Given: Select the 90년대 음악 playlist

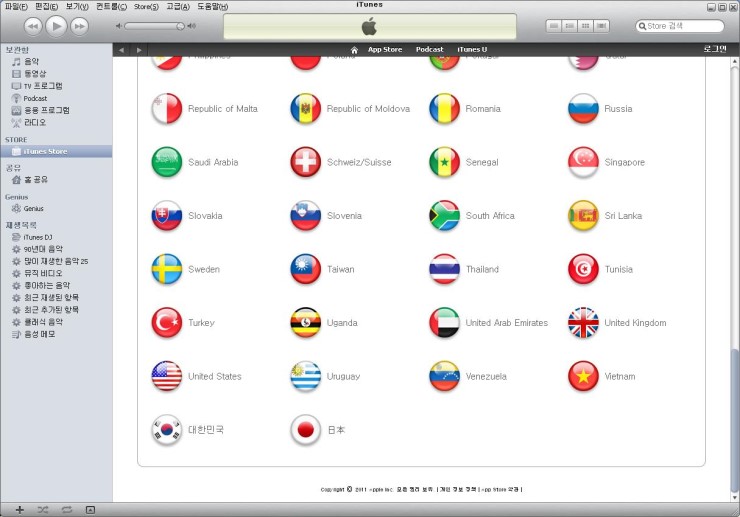Looking at the screenshot, I should pyautogui.click(x=43, y=249).
